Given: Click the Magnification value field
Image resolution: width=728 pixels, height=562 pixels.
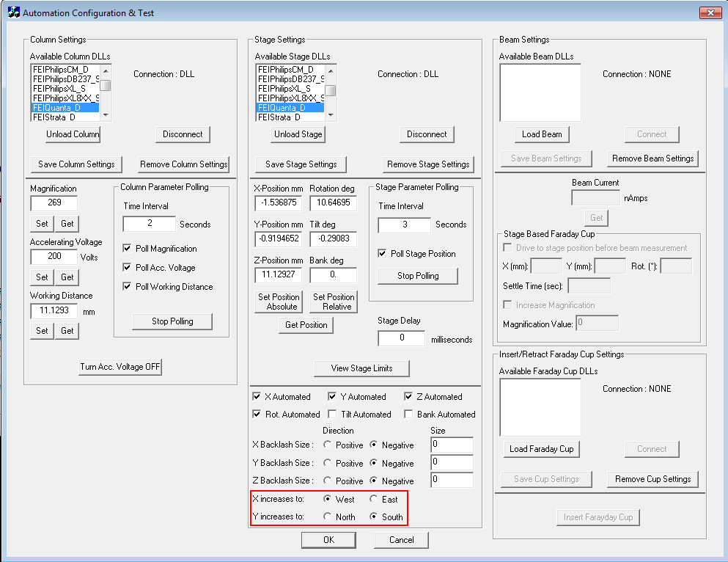Looking at the screenshot, I should point(54,202).
